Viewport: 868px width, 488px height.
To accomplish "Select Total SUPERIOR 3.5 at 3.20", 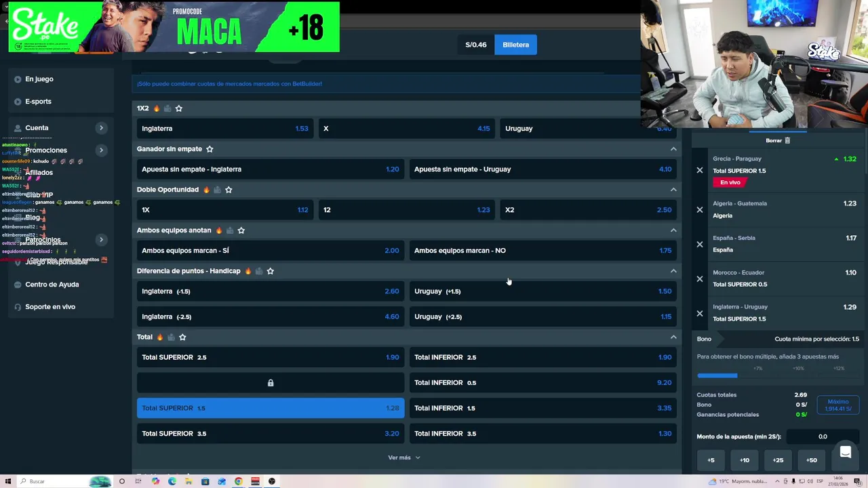I will [x=271, y=434].
